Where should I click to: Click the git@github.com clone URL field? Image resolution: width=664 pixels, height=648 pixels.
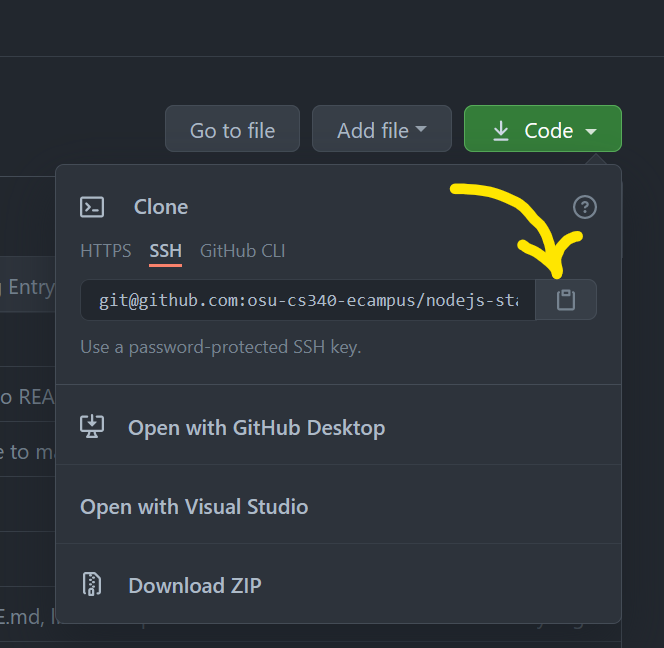click(308, 300)
